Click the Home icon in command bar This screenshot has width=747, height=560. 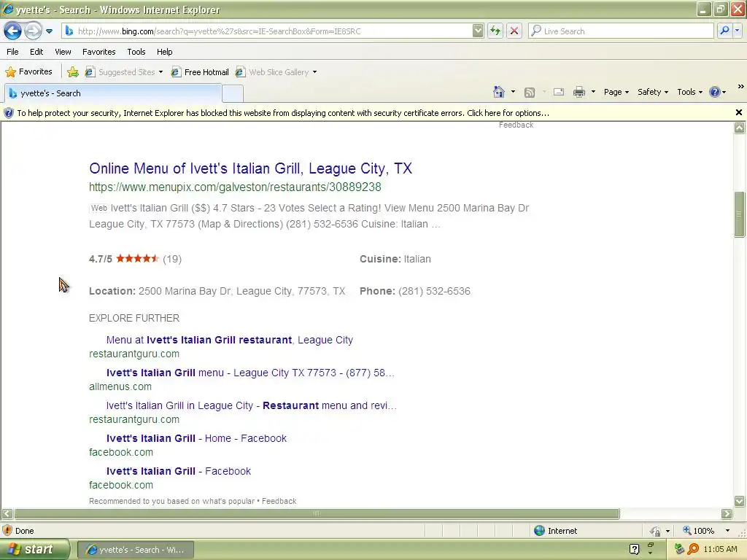[x=499, y=92]
